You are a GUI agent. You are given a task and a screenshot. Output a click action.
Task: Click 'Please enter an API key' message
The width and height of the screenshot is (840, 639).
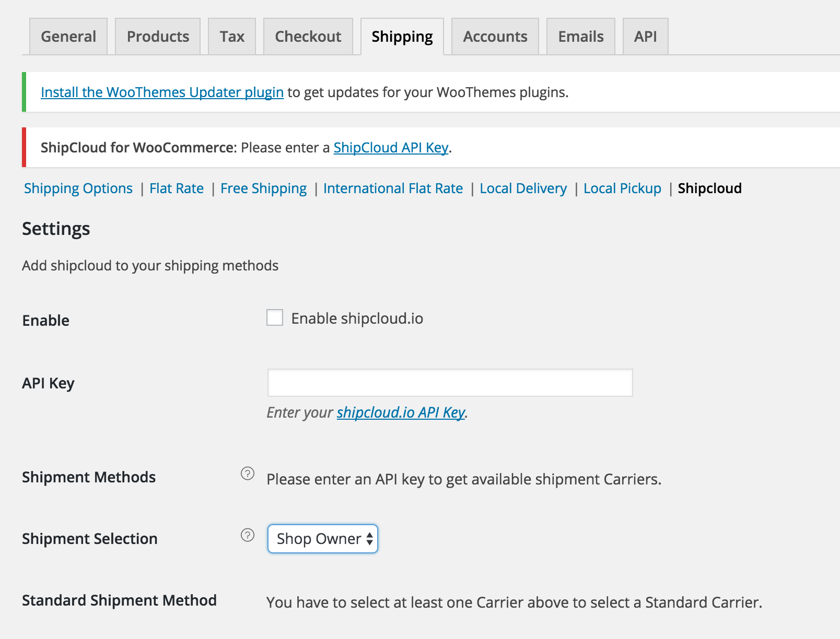click(464, 479)
